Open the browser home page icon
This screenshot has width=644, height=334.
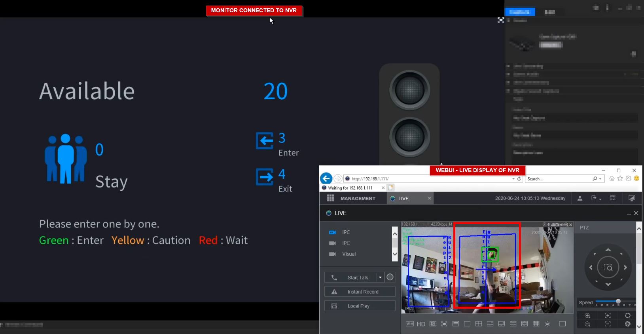click(x=612, y=178)
